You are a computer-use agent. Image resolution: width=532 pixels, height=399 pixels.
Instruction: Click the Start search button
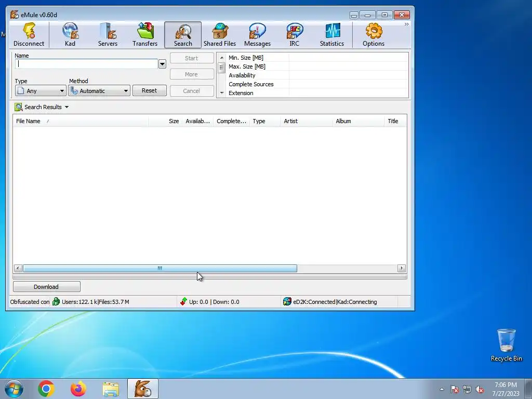click(x=192, y=58)
